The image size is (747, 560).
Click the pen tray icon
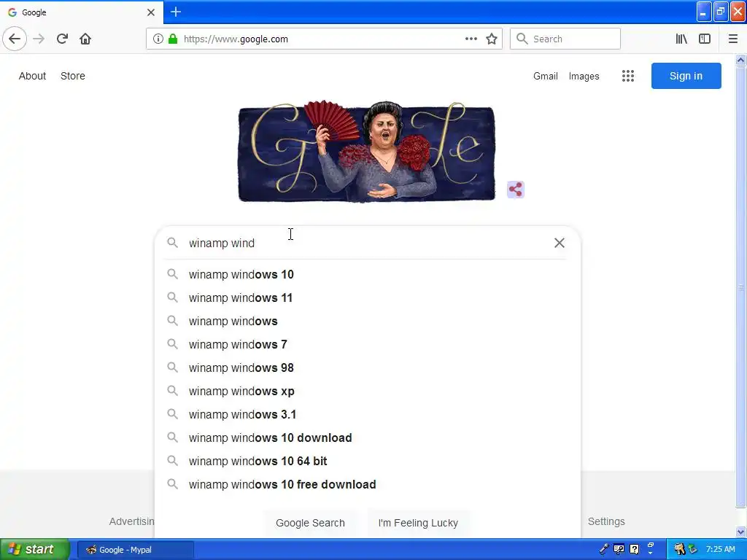tap(604, 549)
